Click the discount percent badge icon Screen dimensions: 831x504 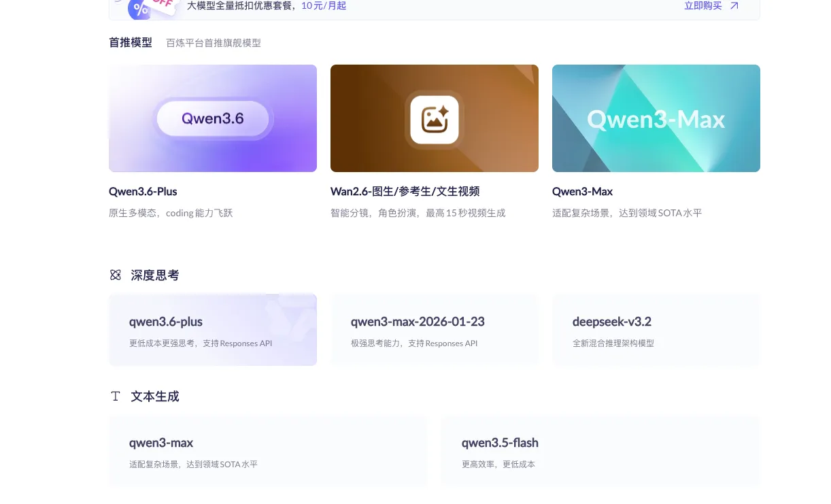point(141,9)
